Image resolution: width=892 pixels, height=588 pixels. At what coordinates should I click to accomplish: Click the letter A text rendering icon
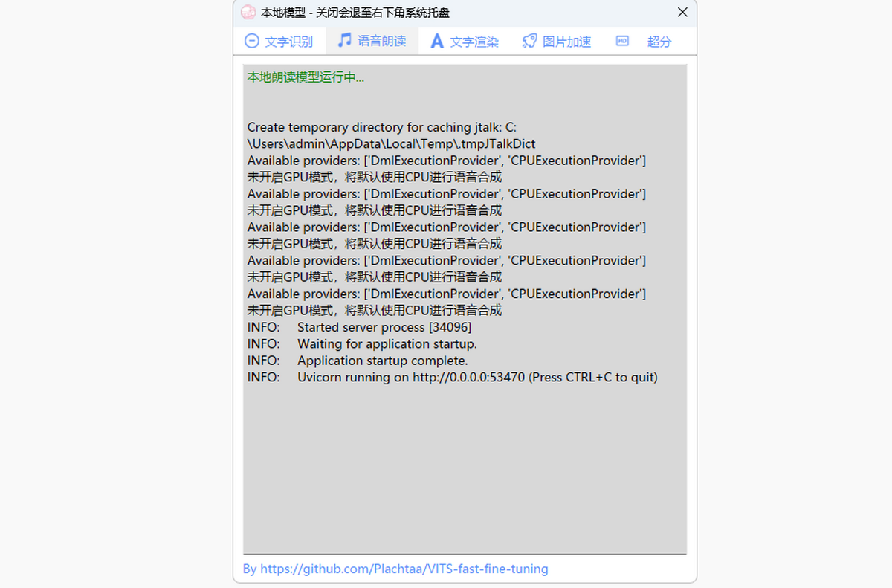(437, 42)
